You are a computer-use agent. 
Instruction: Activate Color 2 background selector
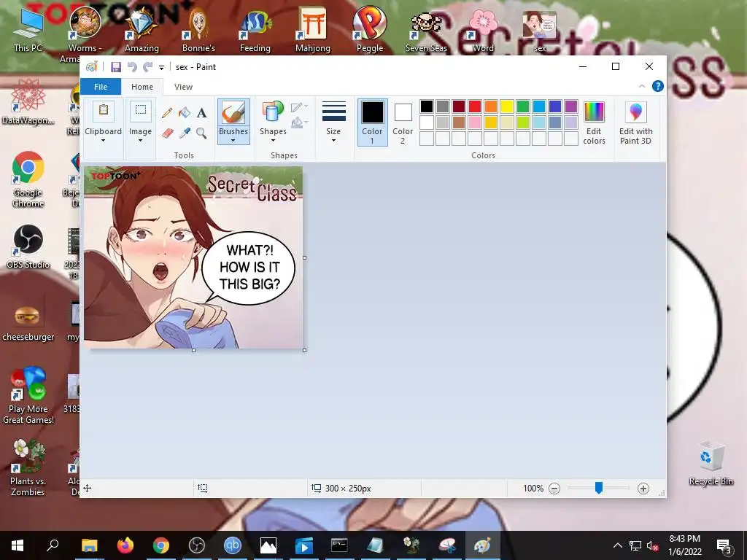[403, 122]
